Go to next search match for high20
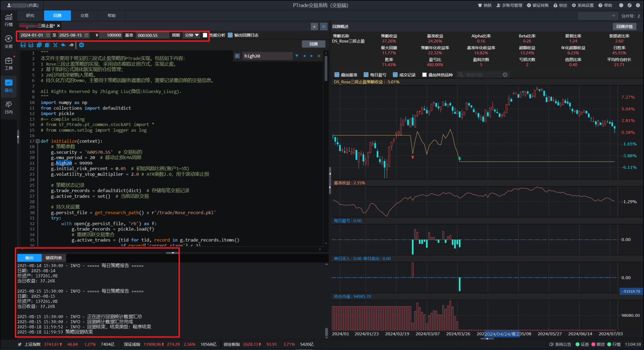 click(312, 56)
